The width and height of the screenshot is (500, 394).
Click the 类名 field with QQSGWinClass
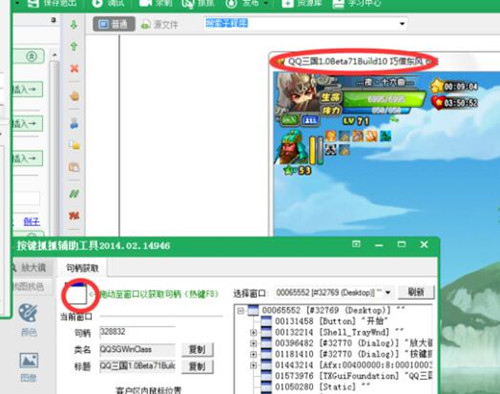[137, 349]
